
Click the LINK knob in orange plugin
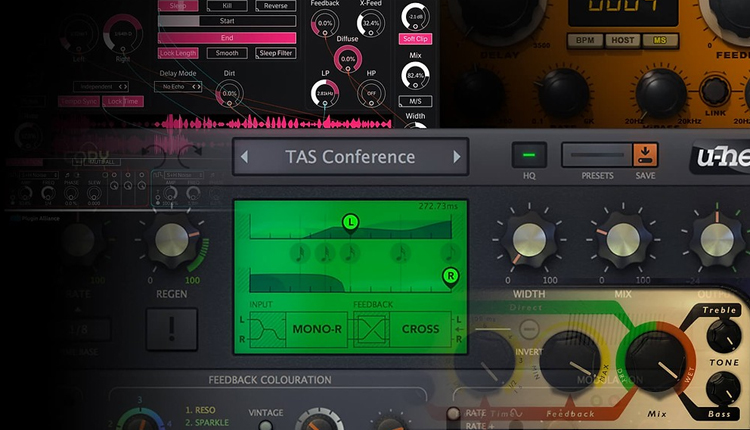(x=715, y=90)
